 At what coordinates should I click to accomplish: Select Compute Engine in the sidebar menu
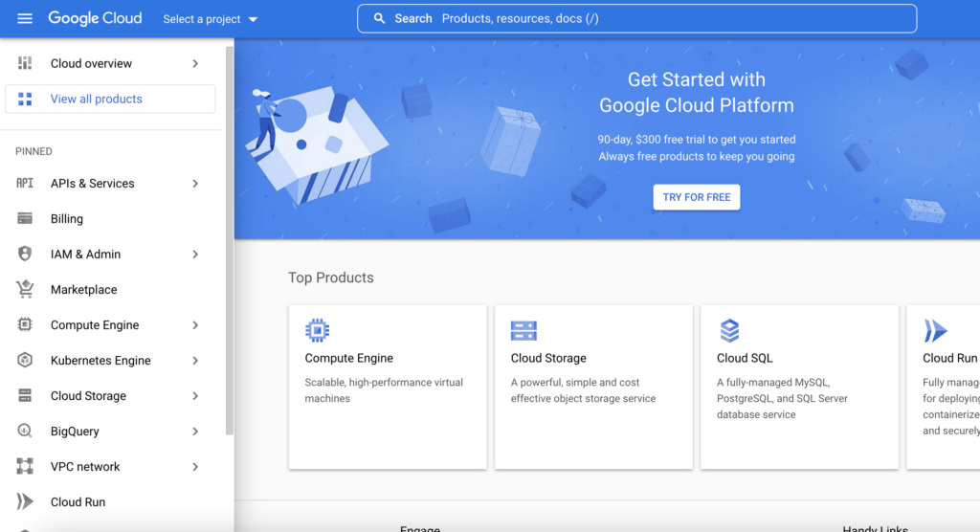[95, 325]
